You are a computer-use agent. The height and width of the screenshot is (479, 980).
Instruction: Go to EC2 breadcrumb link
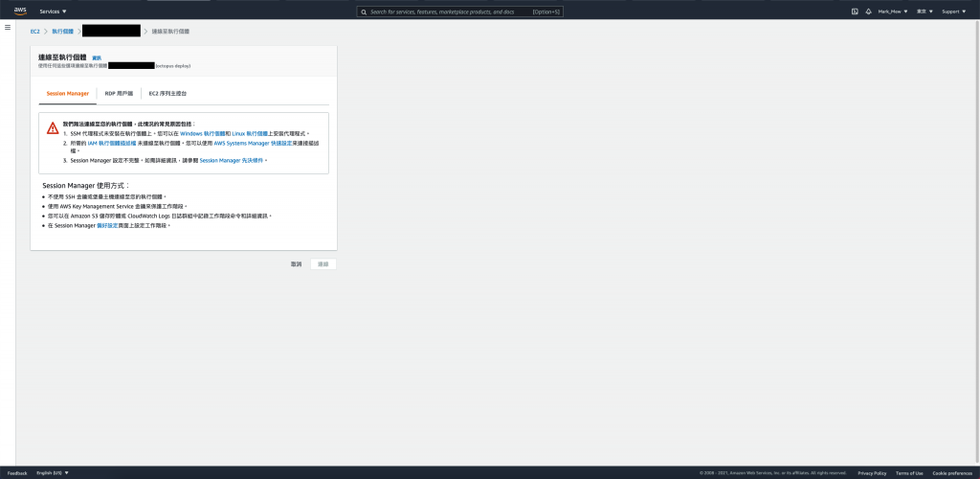[x=35, y=31]
